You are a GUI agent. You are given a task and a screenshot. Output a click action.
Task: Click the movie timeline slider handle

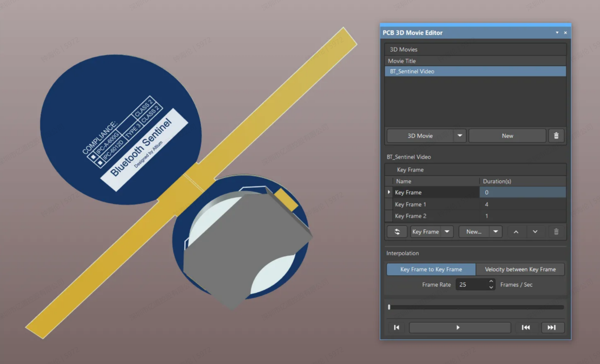(x=389, y=307)
